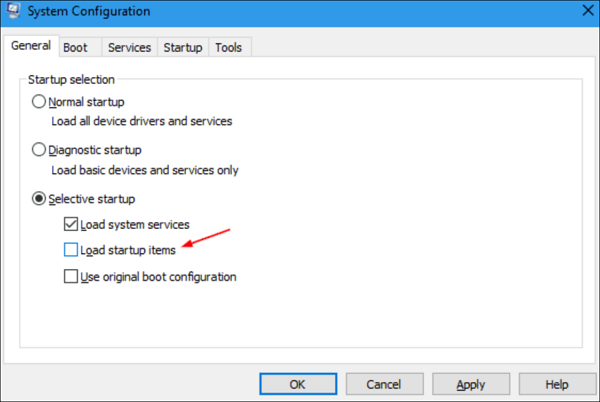The width and height of the screenshot is (600, 402).
Task: Go to the Services tab
Action: coord(129,47)
